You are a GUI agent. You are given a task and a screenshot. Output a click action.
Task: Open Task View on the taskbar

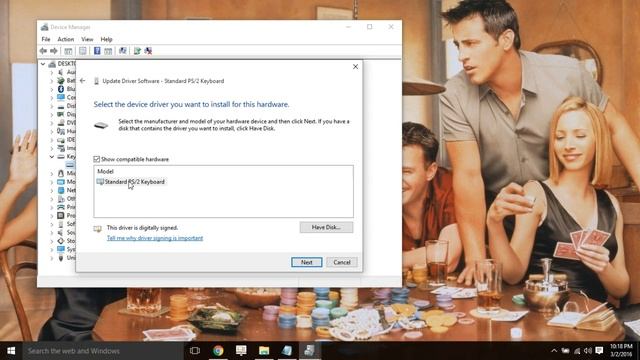point(195,351)
